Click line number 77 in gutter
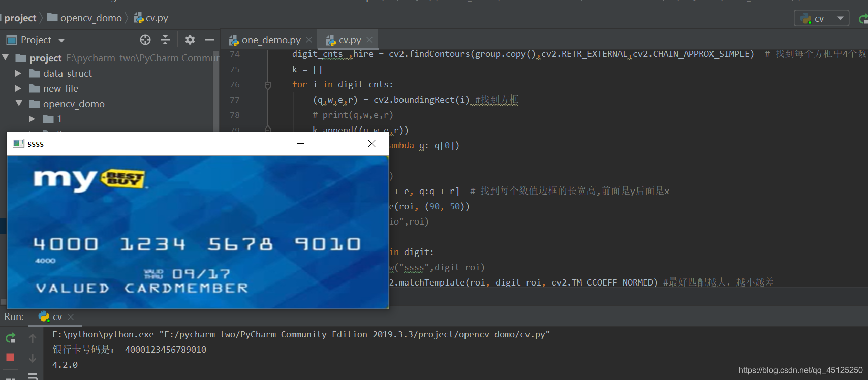The height and width of the screenshot is (380, 868). [234, 100]
